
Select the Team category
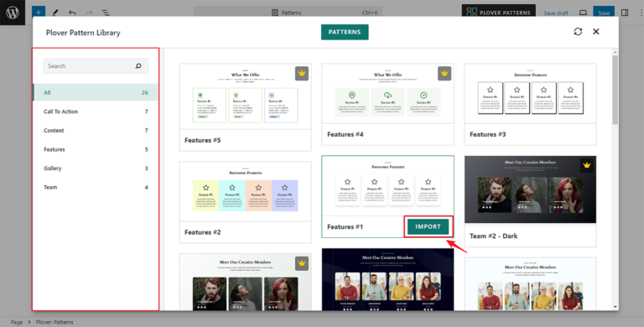(96, 187)
